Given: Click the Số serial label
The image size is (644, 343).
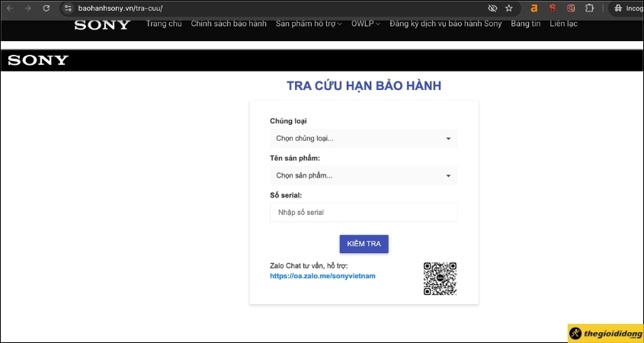Looking at the screenshot, I should coord(286,195).
